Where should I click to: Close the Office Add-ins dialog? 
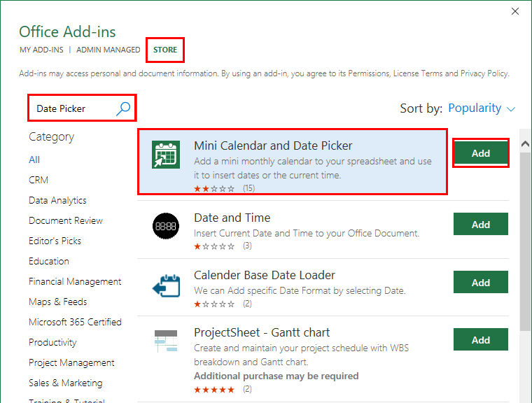515,11
